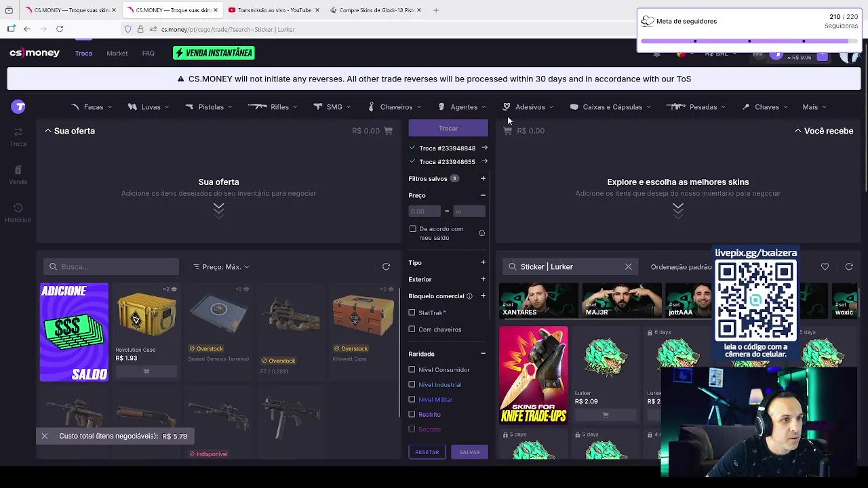Expand the Exterior filter section
Image resolution: width=868 pixels, height=488 pixels.
(x=483, y=279)
